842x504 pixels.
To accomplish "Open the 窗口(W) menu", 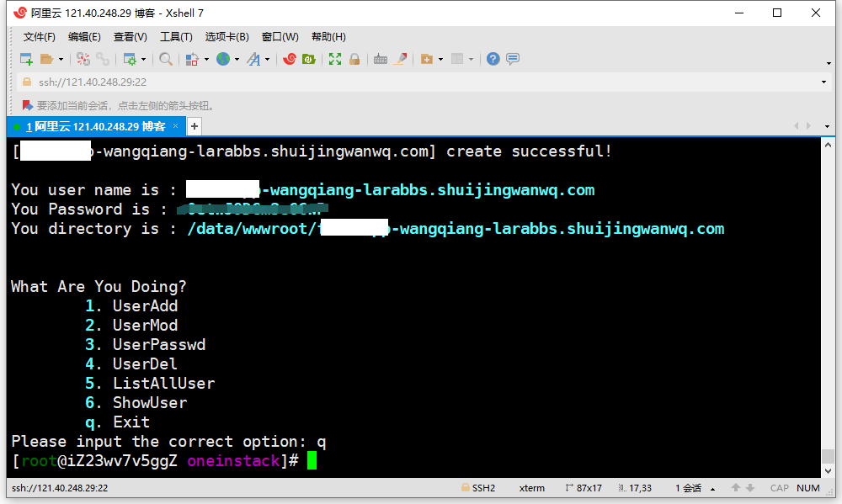I will (280, 36).
